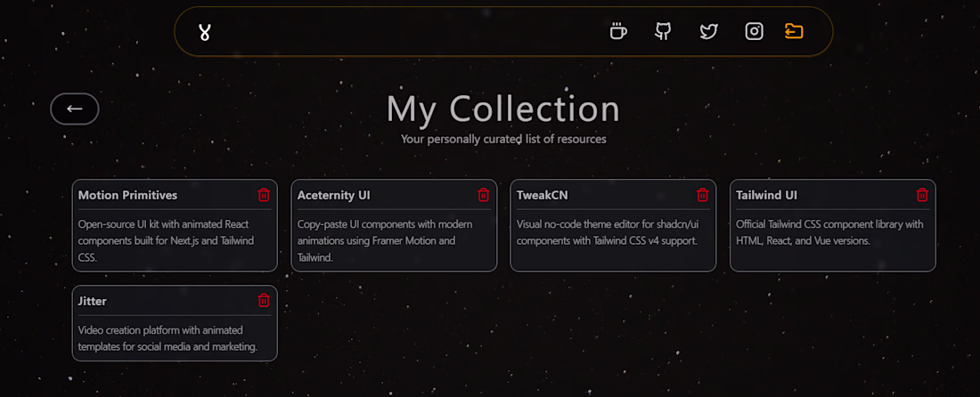Open the Motion Primitives card title
Image resolution: width=980 pixels, height=397 pixels.
pos(127,195)
